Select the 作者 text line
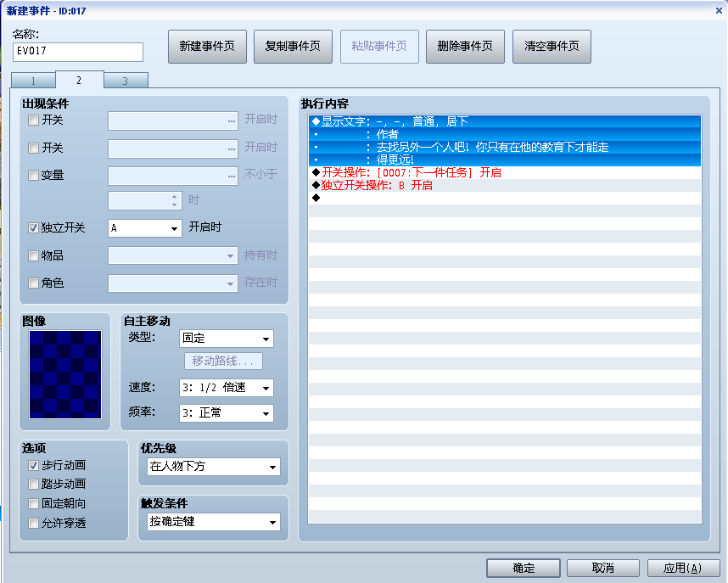Image resolution: width=728 pixels, height=583 pixels. tap(505, 135)
